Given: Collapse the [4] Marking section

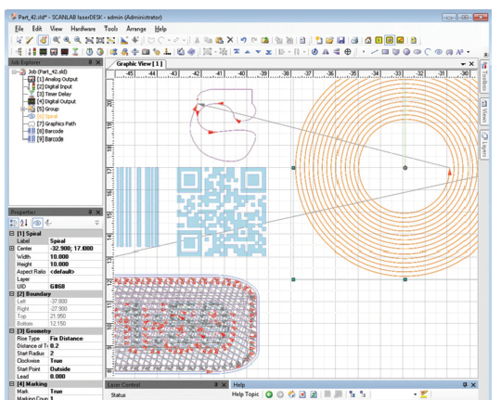Looking at the screenshot, I should pos(12,384).
